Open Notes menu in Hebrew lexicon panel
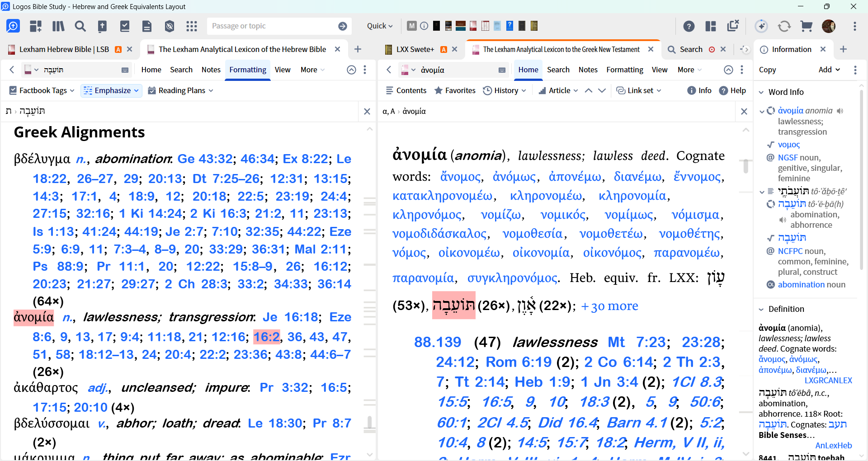Screen dimensions: 868x461 (x=211, y=70)
